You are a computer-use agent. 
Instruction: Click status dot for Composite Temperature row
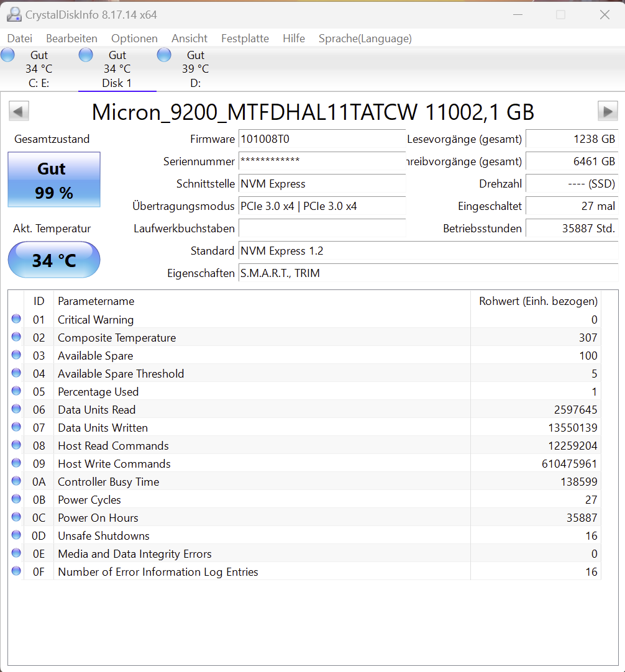click(x=16, y=337)
